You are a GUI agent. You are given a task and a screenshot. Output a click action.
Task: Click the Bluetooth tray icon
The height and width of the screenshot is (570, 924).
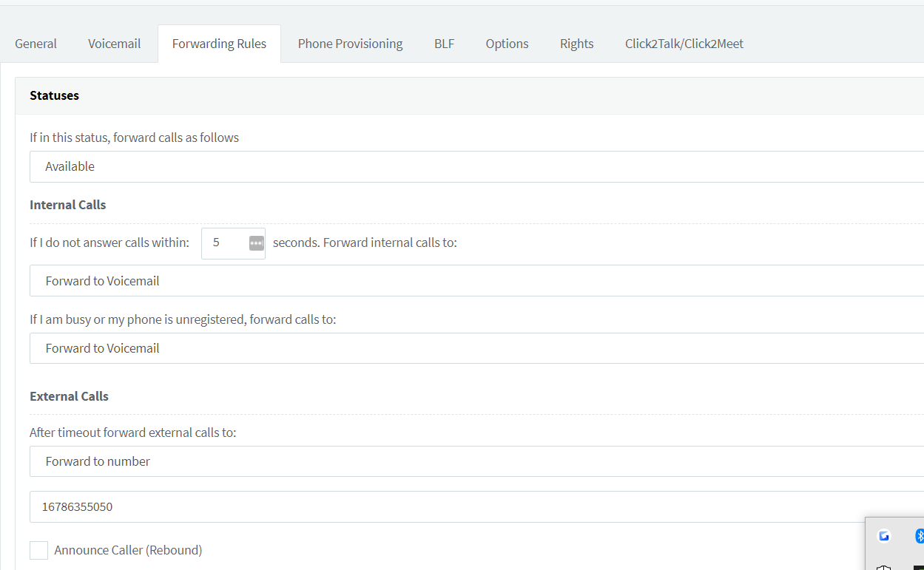(919, 536)
